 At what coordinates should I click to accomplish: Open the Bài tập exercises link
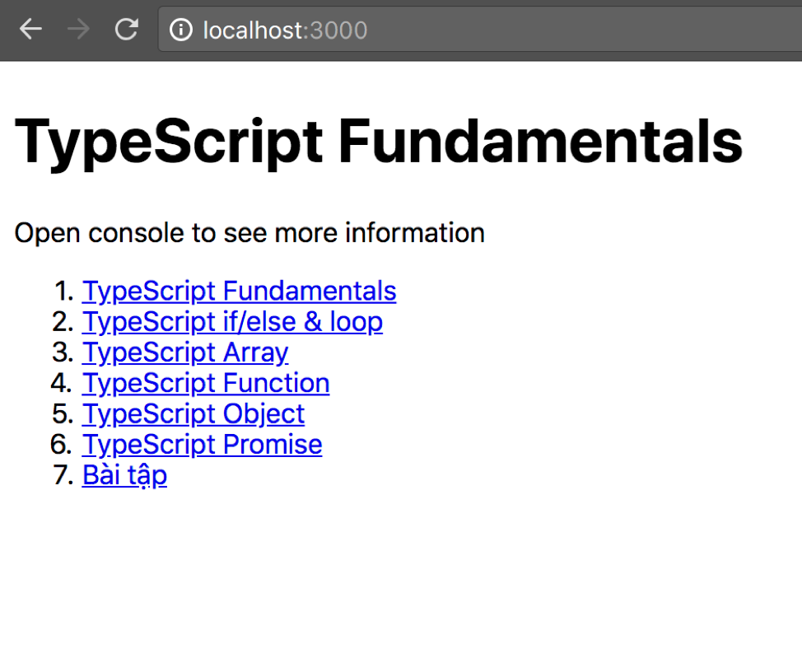[124, 475]
